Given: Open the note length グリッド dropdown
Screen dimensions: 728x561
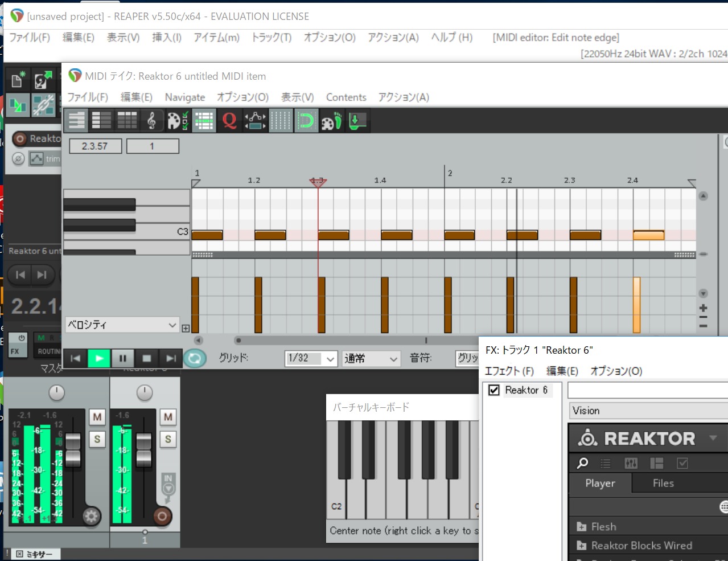Looking at the screenshot, I should pos(468,358).
